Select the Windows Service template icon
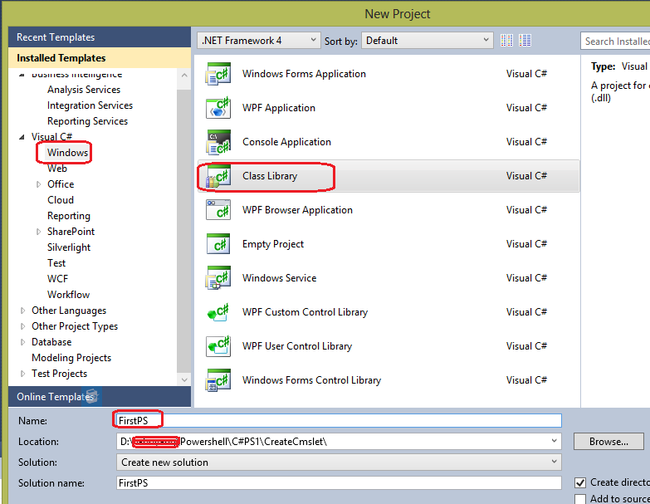The height and width of the screenshot is (504, 650). coord(218,278)
